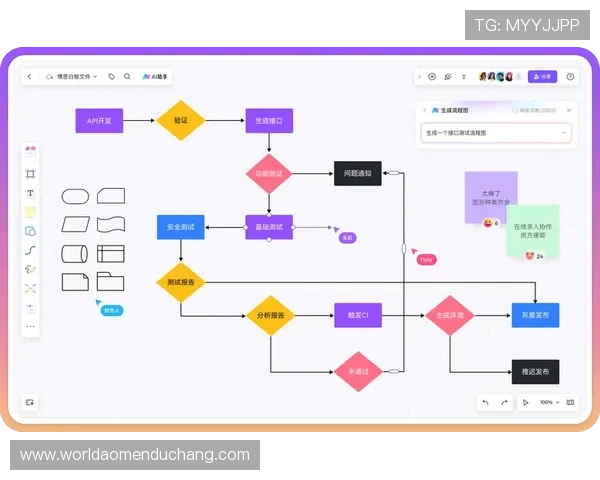Screen dimensions: 600x480
Task: Click the purple 分享 share button
Action: [x=542, y=76]
